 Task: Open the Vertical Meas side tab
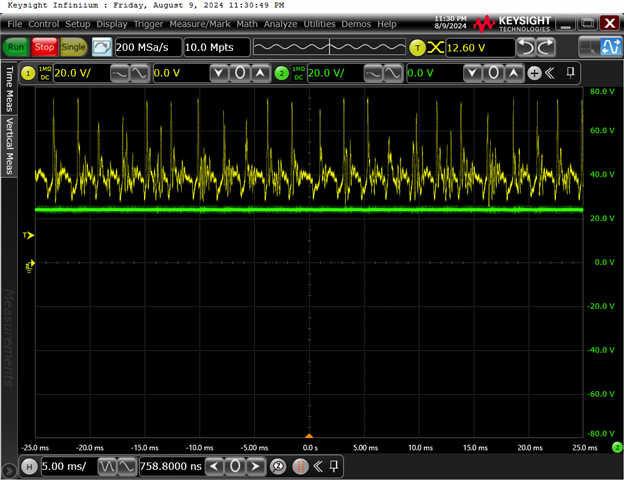[9, 146]
